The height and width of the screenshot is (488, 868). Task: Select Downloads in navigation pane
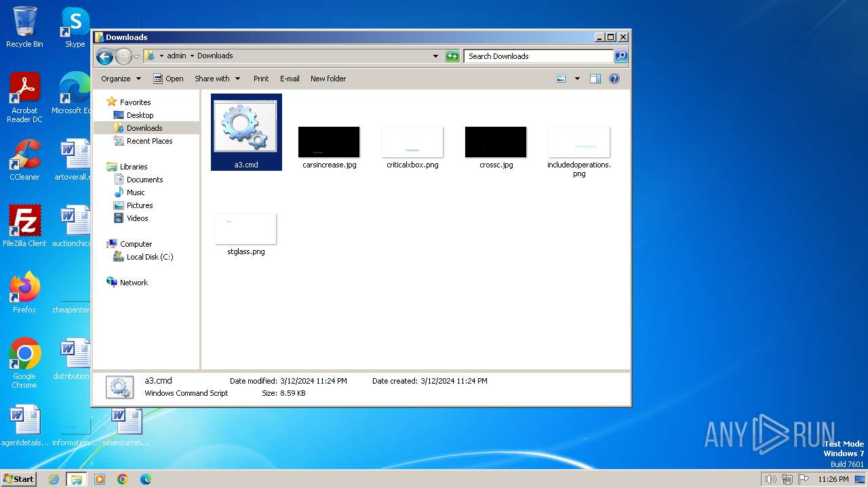(x=138, y=128)
